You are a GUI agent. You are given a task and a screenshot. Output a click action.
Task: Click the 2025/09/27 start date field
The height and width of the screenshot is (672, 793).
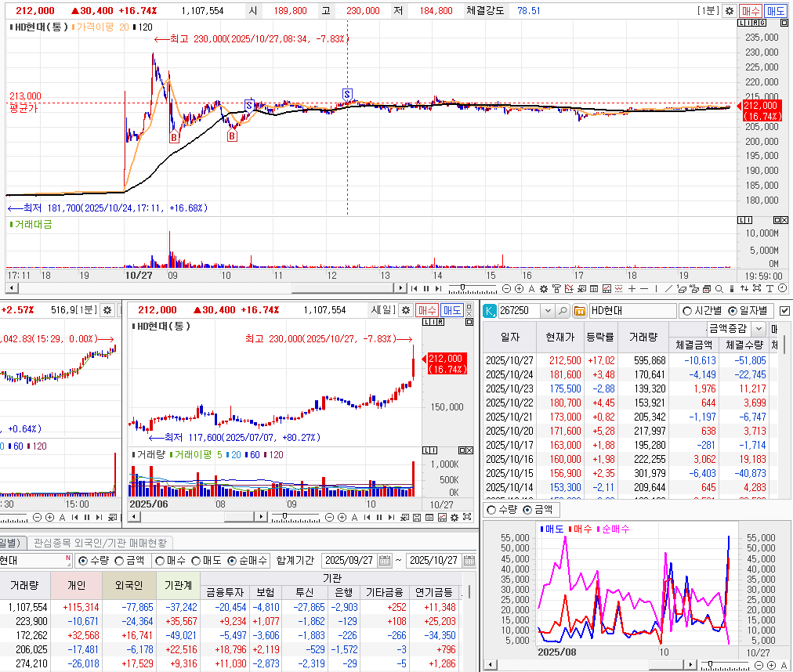349,561
